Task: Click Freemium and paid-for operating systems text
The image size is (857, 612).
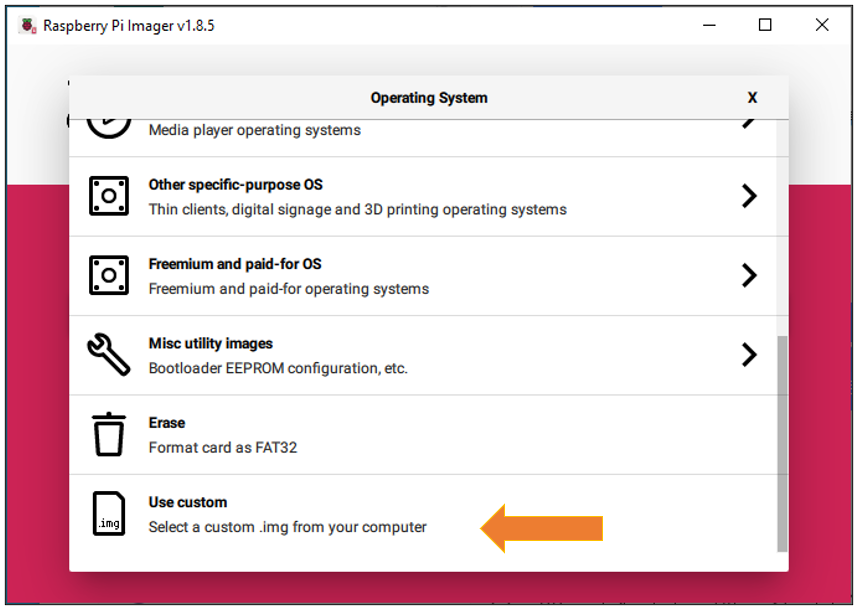Action: (x=289, y=289)
